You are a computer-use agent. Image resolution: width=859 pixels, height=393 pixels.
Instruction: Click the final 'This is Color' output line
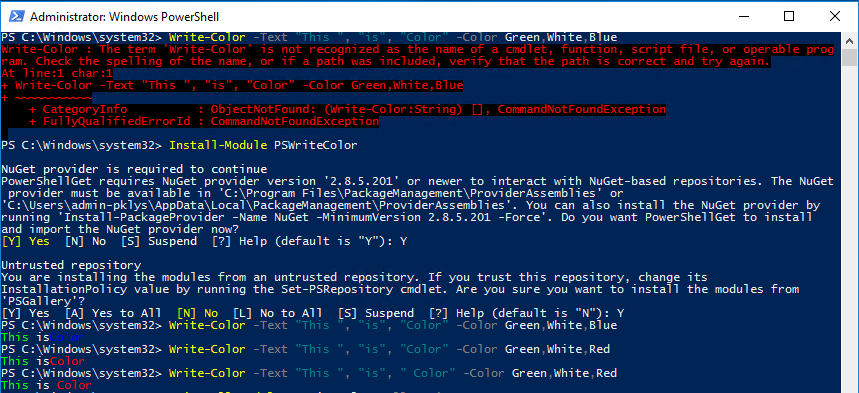click(47, 385)
